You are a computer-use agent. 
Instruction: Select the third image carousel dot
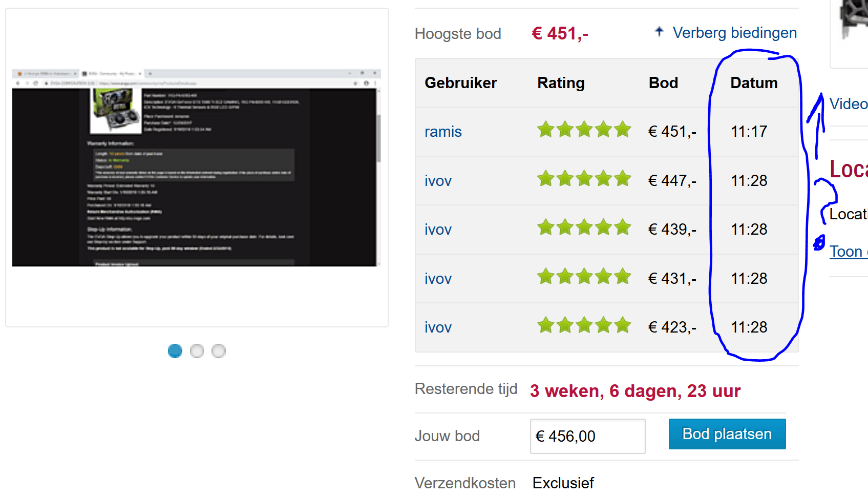pyautogui.click(x=219, y=351)
